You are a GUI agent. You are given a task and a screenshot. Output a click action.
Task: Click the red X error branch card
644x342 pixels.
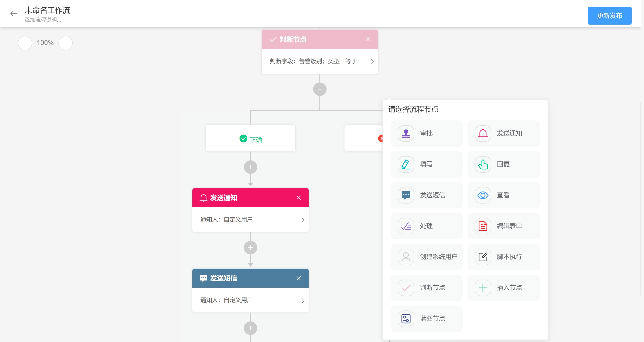[363, 138]
